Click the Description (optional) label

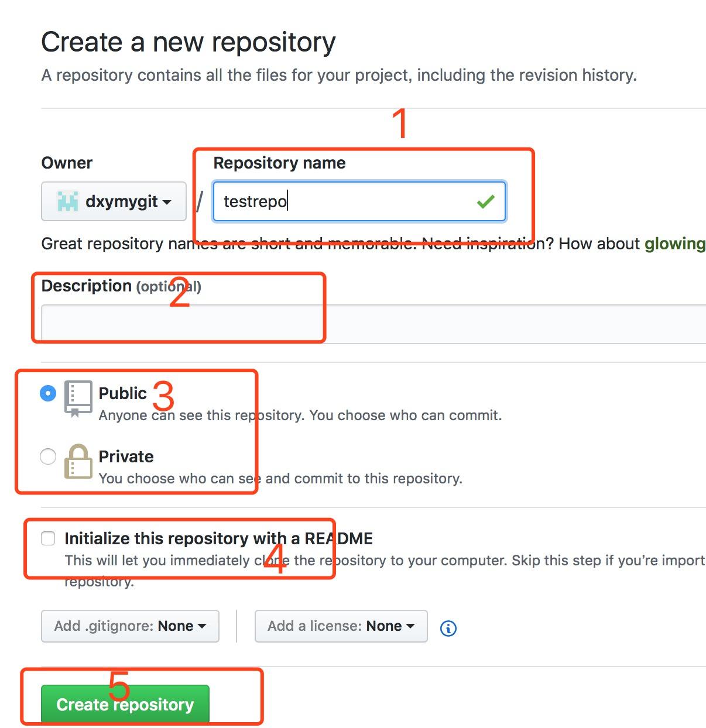click(121, 286)
